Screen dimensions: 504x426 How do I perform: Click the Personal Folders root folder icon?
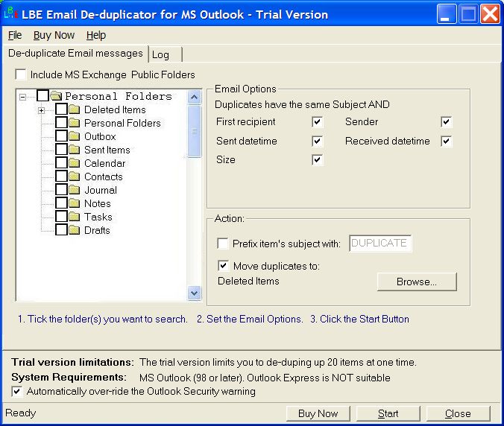[56, 95]
